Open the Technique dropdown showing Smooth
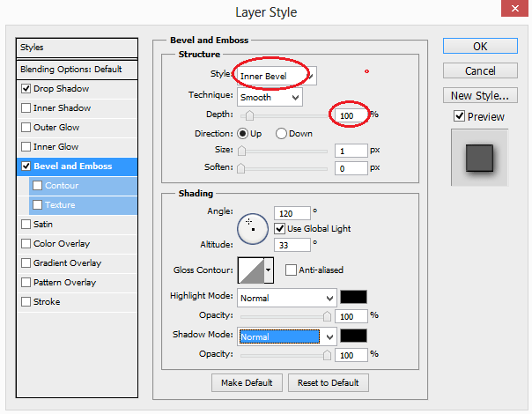This screenshot has height=414, width=532. [x=270, y=98]
